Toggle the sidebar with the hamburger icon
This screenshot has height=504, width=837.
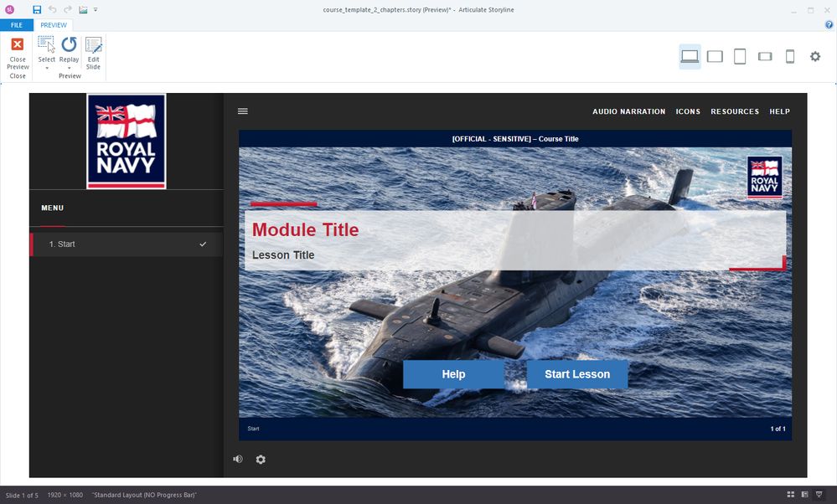pos(243,111)
